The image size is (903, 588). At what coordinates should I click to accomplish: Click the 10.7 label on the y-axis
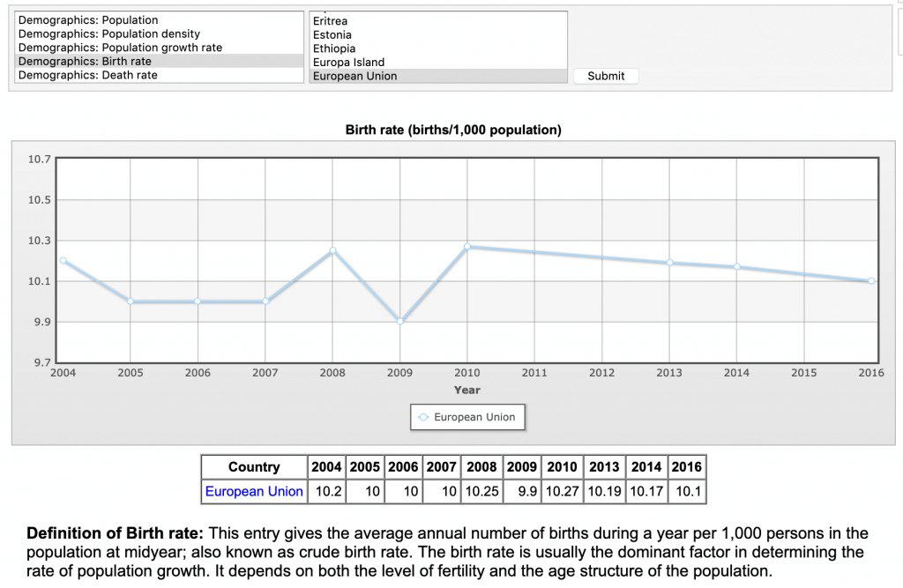tap(39, 159)
